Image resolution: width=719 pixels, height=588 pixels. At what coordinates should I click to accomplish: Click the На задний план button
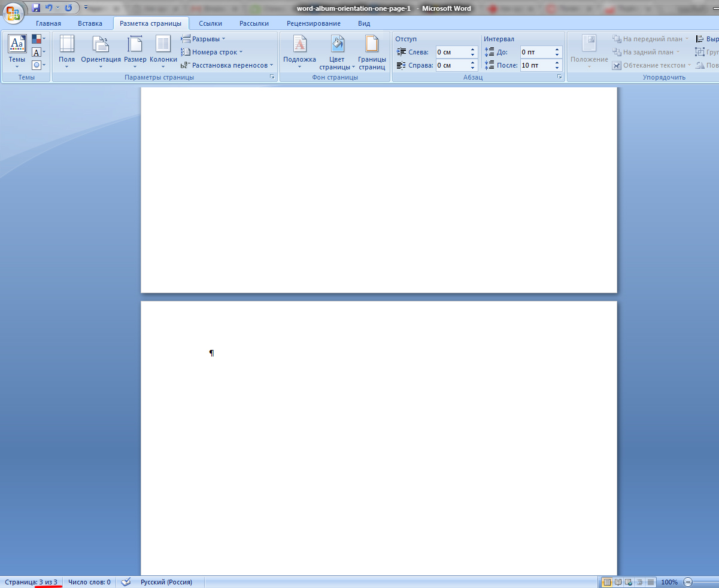[647, 52]
